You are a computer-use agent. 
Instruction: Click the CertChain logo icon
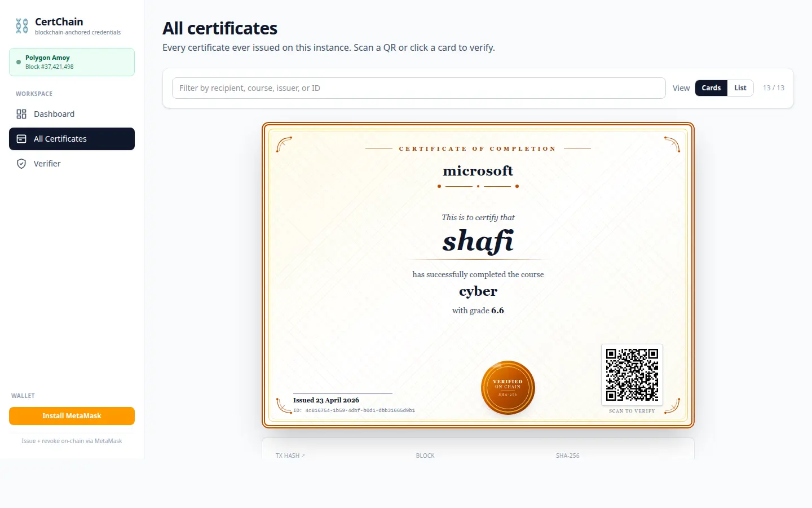21,26
